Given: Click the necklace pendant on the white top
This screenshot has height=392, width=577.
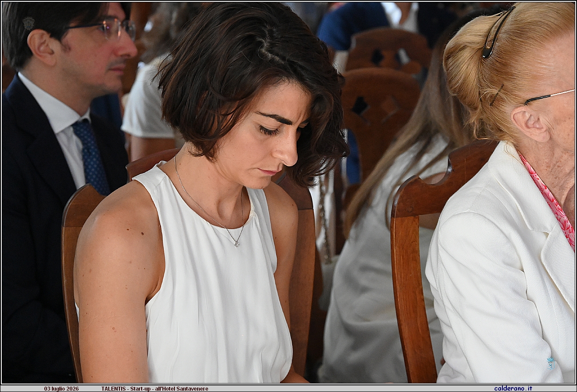Looking at the screenshot, I should point(237,243).
